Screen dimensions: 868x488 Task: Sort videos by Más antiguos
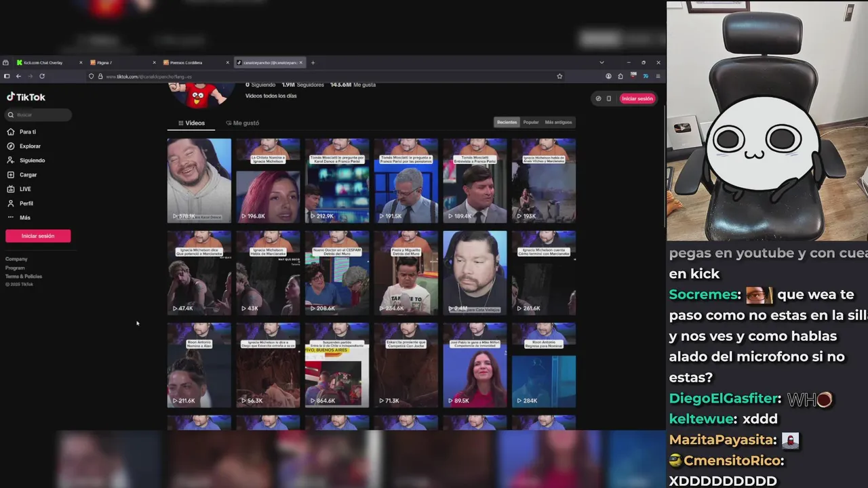coord(558,122)
